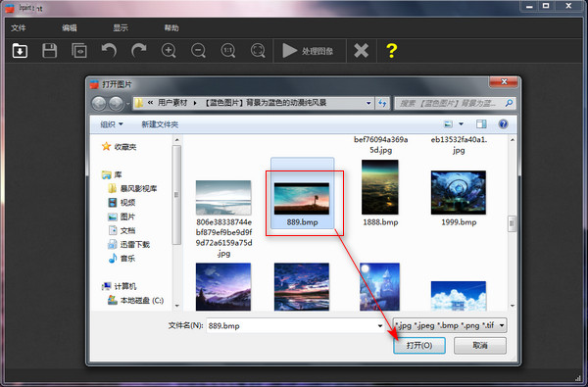Select the bef76094a369a5d.jpg file name

(380, 145)
